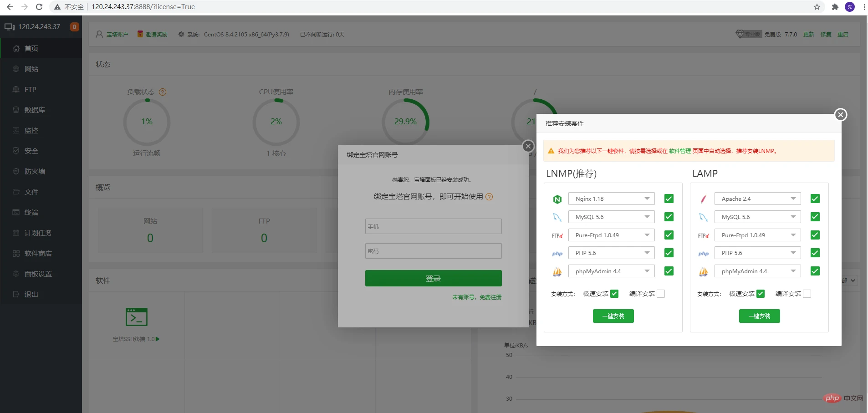Open the Nginx 1.18 version dropdown
Screen dimensions: 868x413
612,199
